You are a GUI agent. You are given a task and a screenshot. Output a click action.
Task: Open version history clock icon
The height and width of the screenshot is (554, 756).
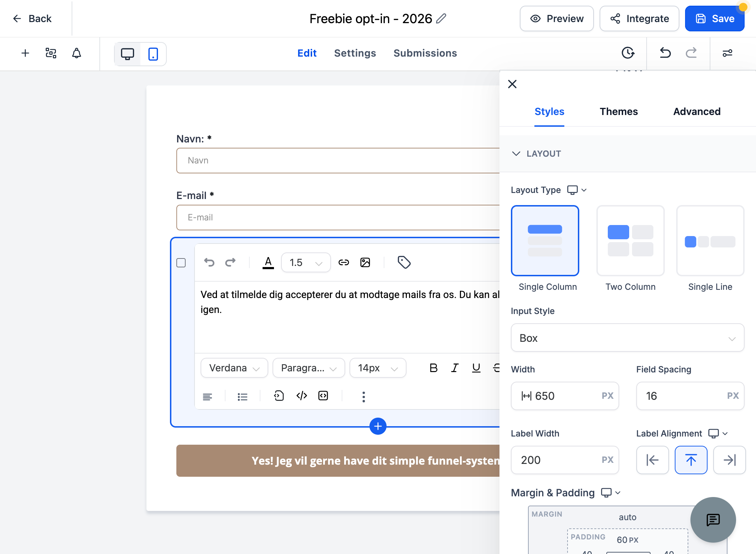628,53
